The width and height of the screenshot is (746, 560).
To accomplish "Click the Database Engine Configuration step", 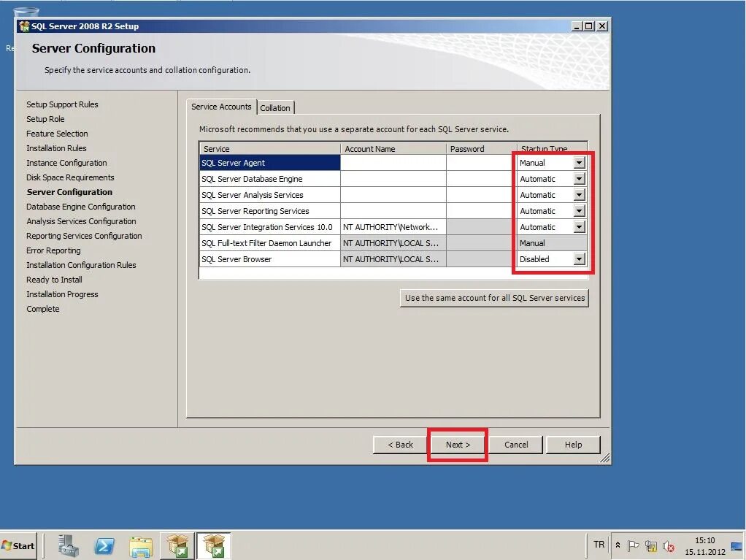I will point(81,207).
